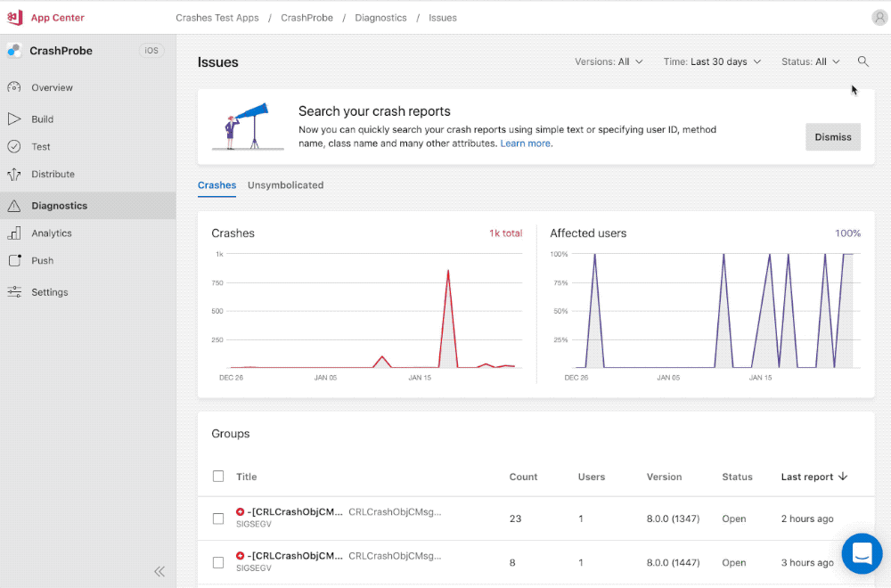
Task: Open the App Center logo home
Action: coord(46,18)
